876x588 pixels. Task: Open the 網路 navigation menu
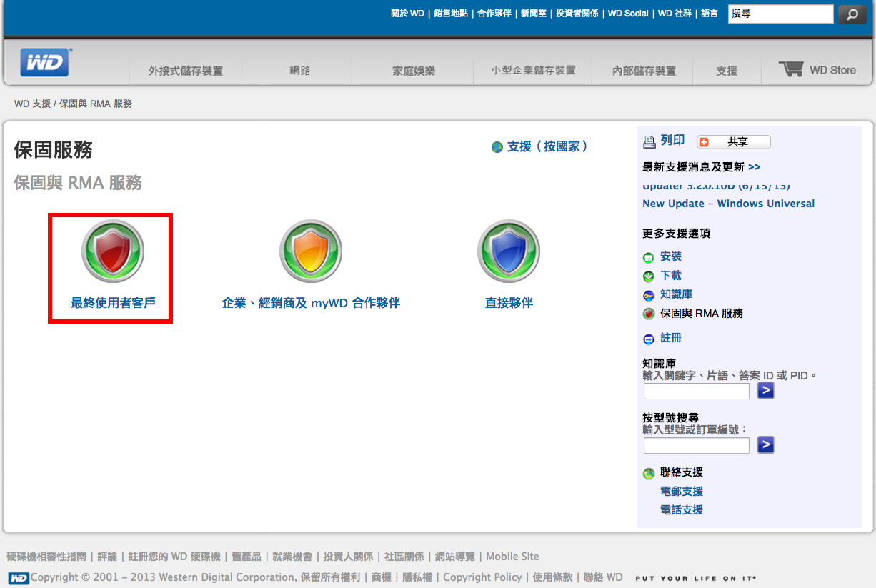[x=299, y=71]
